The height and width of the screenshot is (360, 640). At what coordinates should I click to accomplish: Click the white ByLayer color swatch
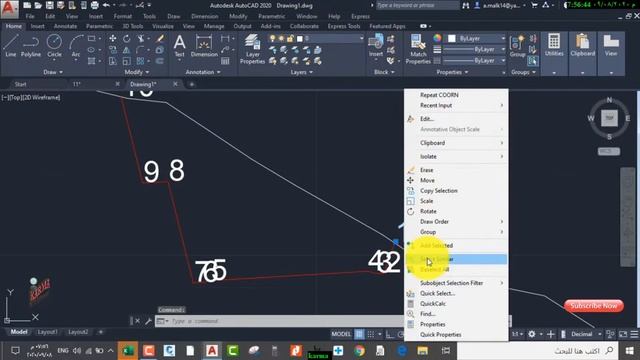pyautogui.click(x=451, y=38)
